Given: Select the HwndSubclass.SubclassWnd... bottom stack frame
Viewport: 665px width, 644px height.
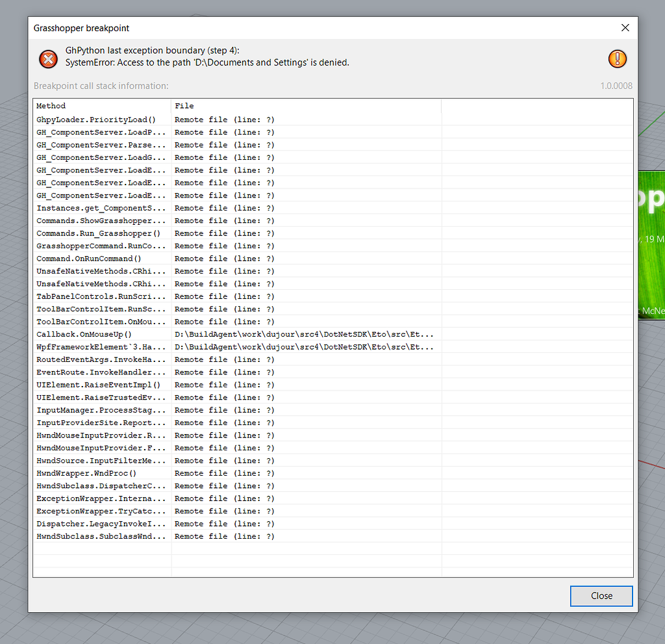Looking at the screenshot, I should (x=97, y=536).
